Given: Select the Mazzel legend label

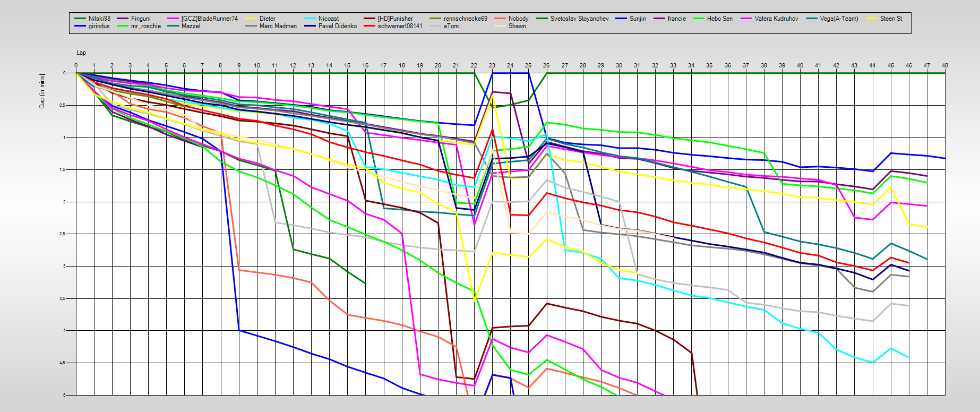Looking at the screenshot, I should click(191, 26).
